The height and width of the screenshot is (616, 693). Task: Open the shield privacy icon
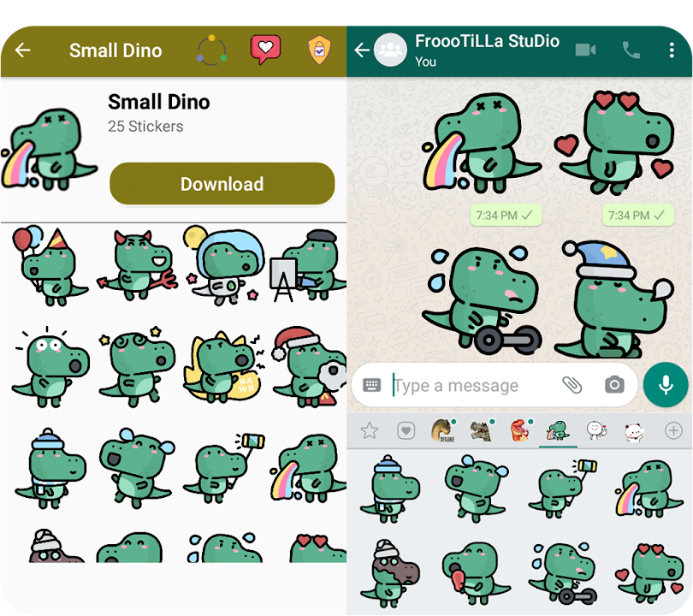coord(319,50)
